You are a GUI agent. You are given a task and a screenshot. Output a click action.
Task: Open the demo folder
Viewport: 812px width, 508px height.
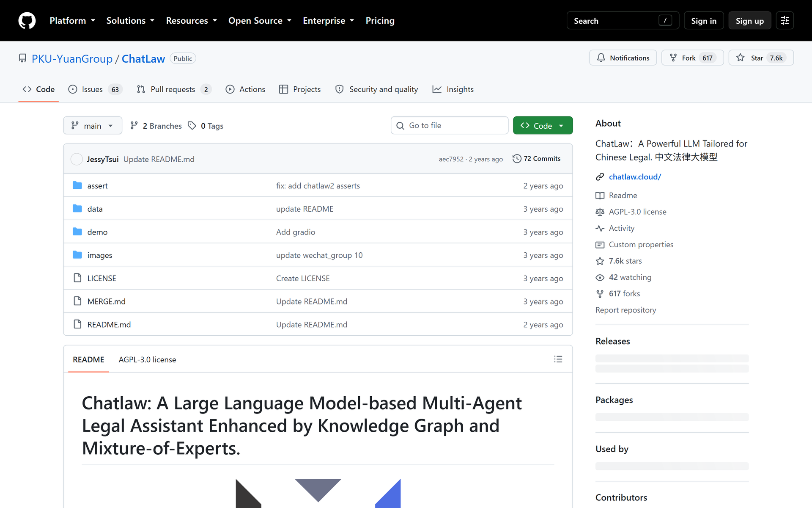pos(97,232)
